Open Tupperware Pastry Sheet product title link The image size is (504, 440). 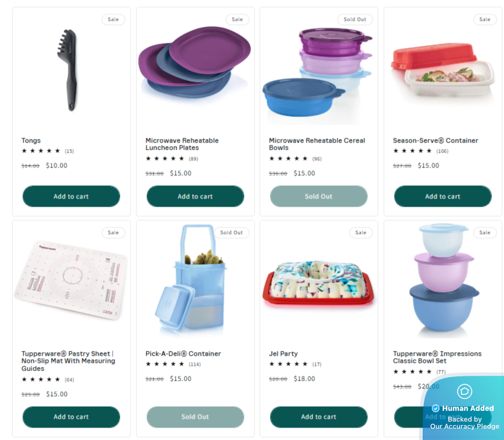click(x=68, y=361)
